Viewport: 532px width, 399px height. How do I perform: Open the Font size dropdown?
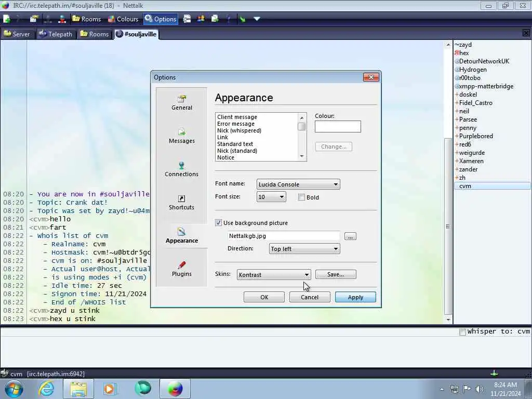click(271, 197)
